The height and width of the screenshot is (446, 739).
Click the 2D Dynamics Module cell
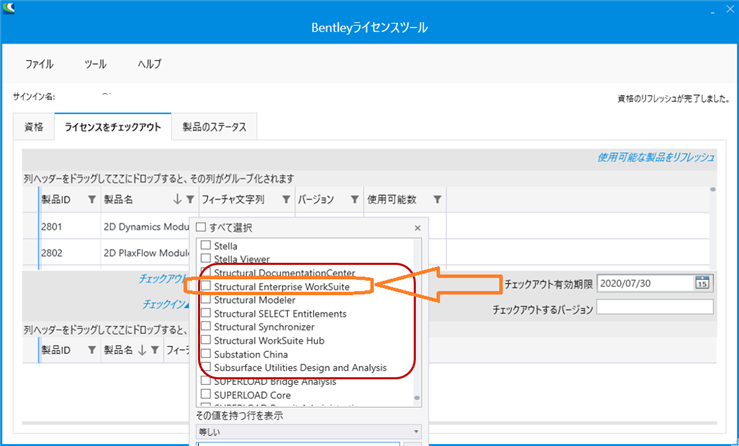146,227
